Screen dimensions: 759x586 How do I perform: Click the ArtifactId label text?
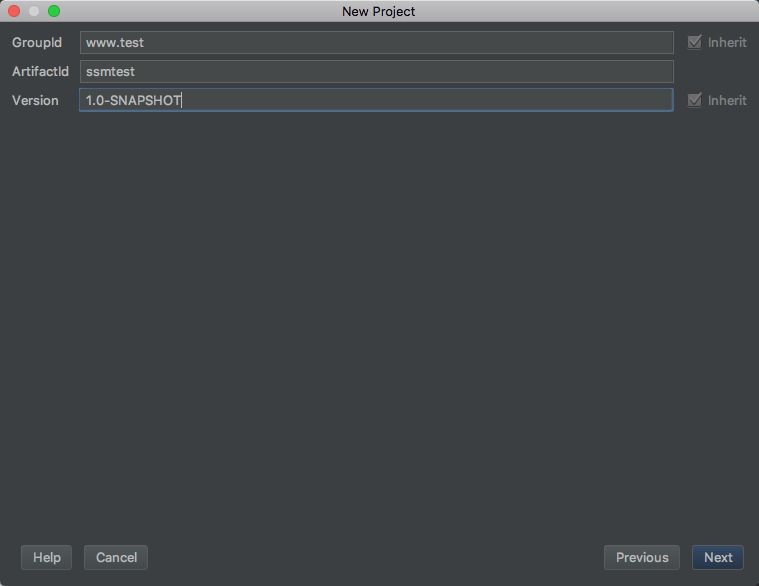point(40,72)
